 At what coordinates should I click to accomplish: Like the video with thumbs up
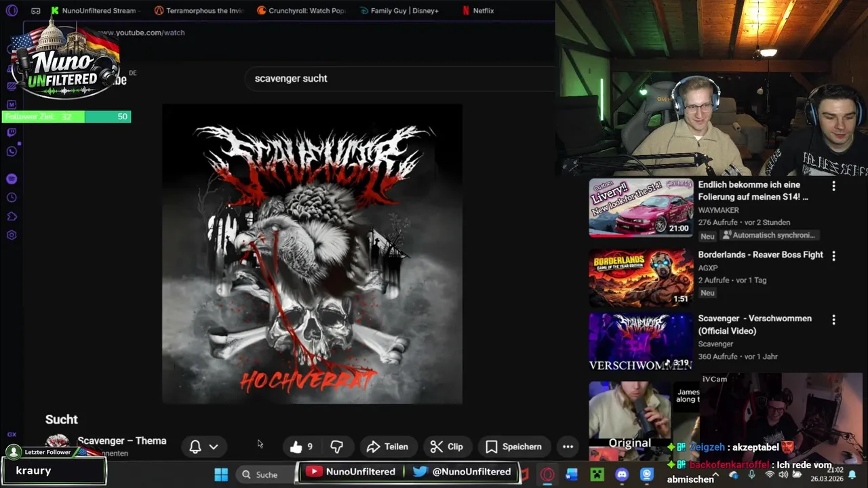pos(301,447)
